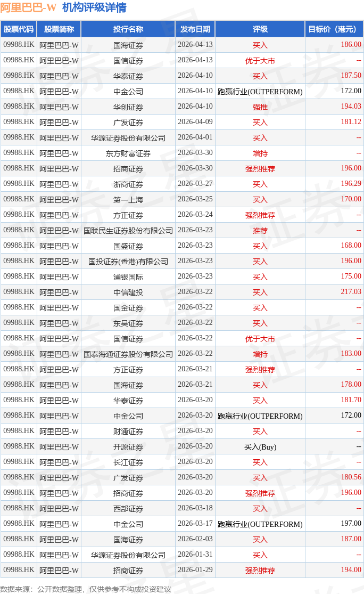Viewport: 364px width, 594px height.
Task: Click the 东方财富证券 institution name
Action: tap(128, 153)
